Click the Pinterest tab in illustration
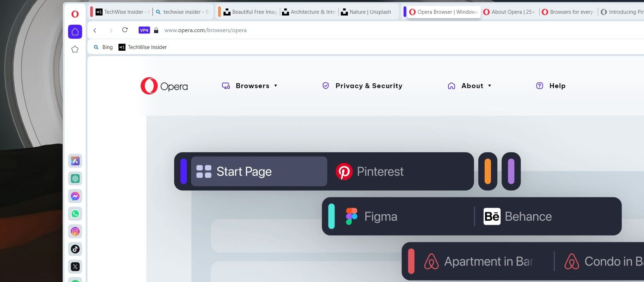Viewport: 644px width, 282px height. (x=370, y=171)
